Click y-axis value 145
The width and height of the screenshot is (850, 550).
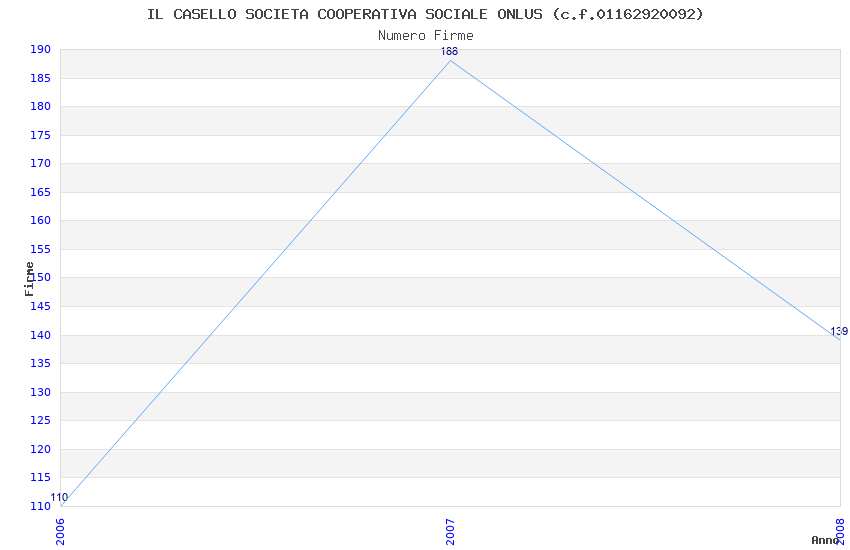[40, 306]
